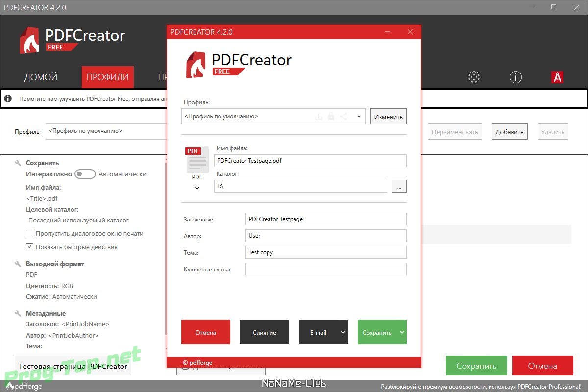The width and height of the screenshot is (588, 392).
Task: Open the Профиль dropdown in the main window
Action: tap(107, 131)
